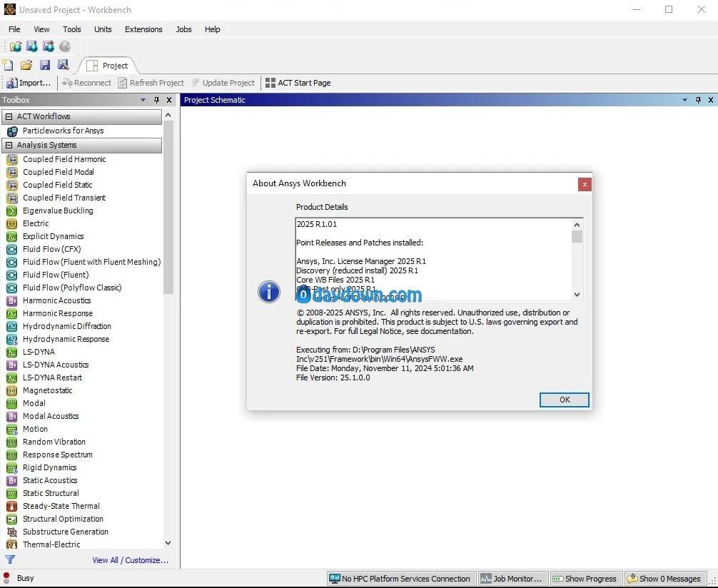Select the Harmonic Acoustics system icon
718x588 pixels.
pyautogui.click(x=12, y=300)
